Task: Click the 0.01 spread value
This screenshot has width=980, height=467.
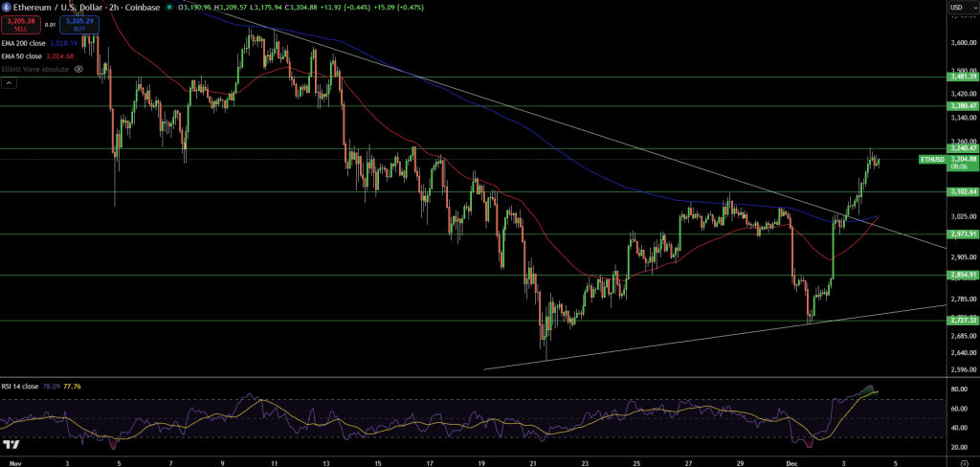Action: (48, 25)
